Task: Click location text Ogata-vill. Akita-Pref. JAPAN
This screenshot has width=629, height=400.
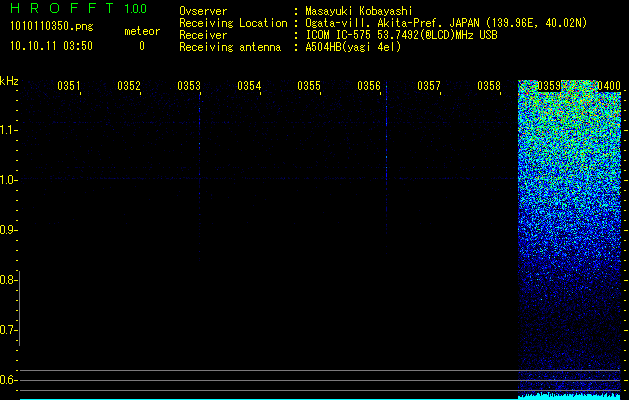Action: (392, 23)
